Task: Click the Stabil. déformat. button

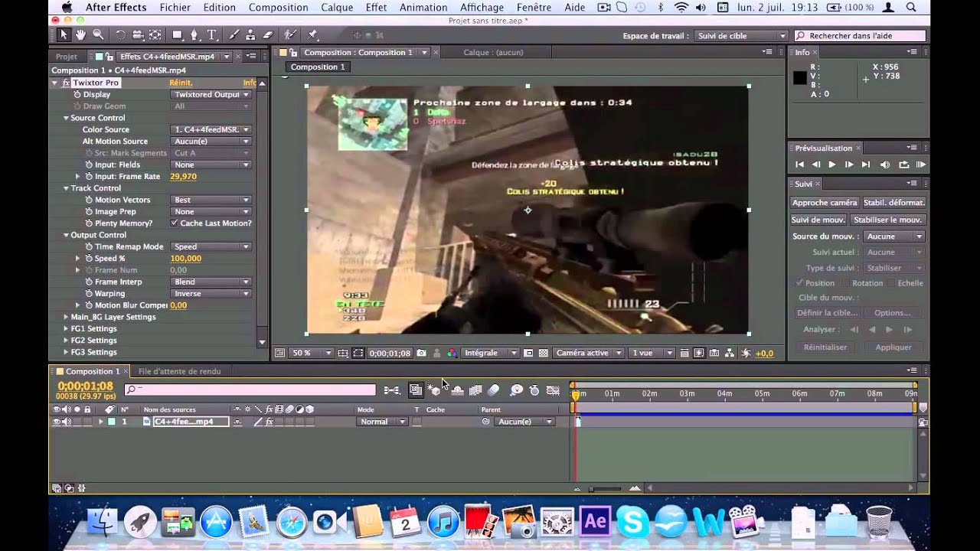Action: coord(894,203)
